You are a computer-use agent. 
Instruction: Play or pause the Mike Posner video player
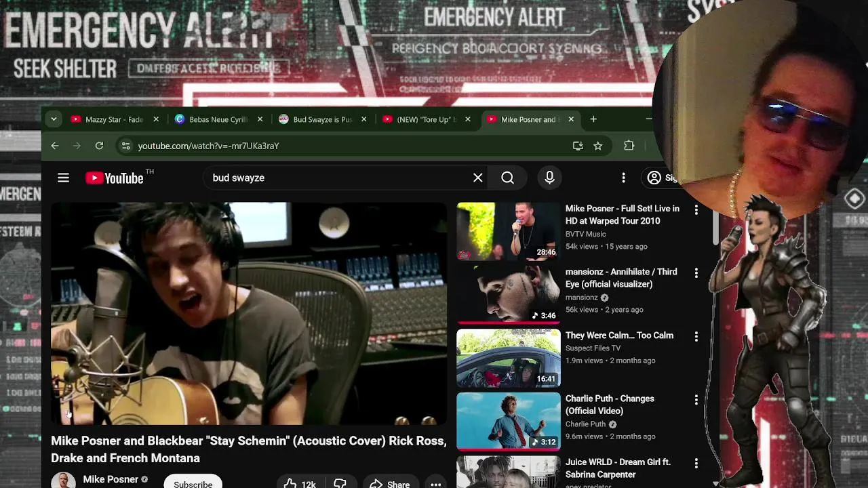point(249,313)
